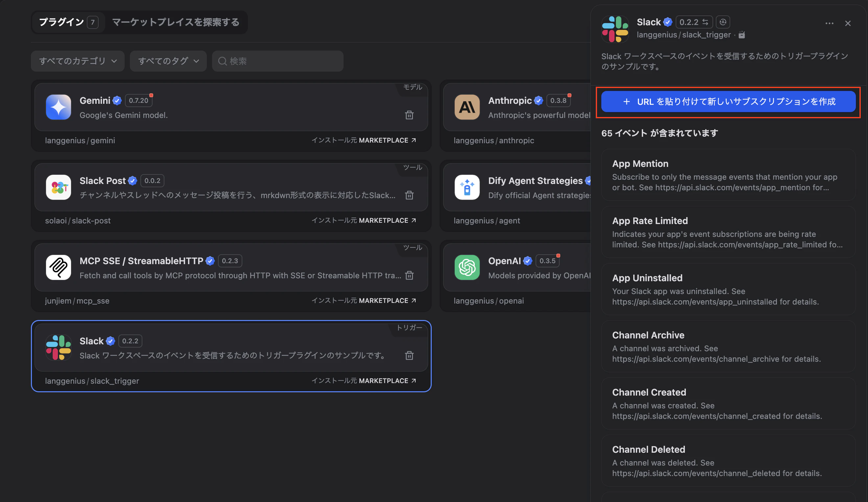Click the langgenius/anthropic identifier text
The image size is (868, 502).
(x=494, y=140)
